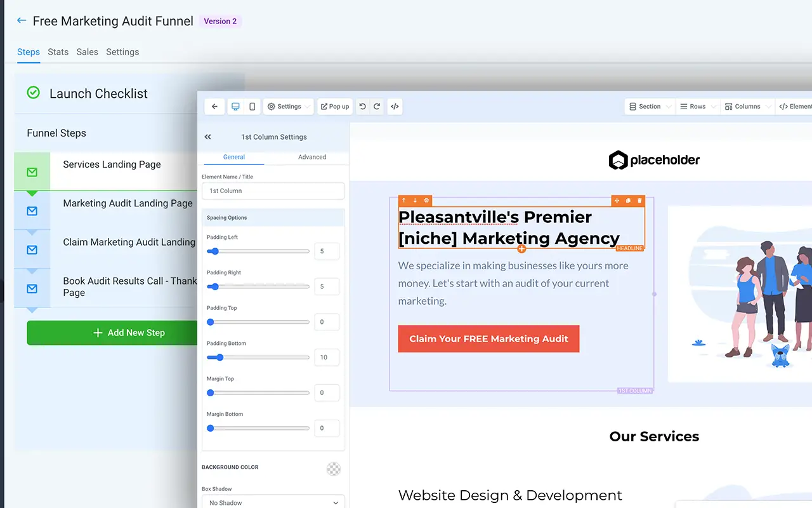Click Marketing Audit Landing Page envelope icon
Image resolution: width=812 pixels, height=508 pixels.
click(32, 211)
